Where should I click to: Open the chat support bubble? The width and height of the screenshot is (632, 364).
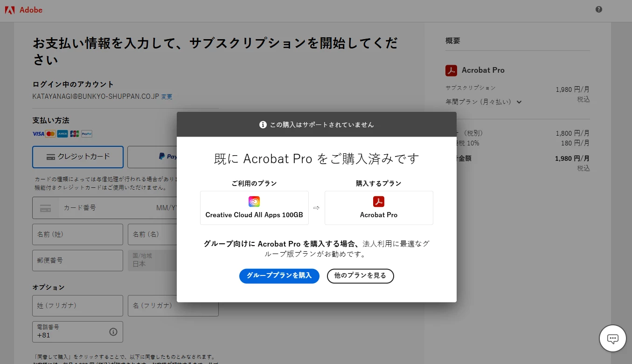click(x=612, y=338)
